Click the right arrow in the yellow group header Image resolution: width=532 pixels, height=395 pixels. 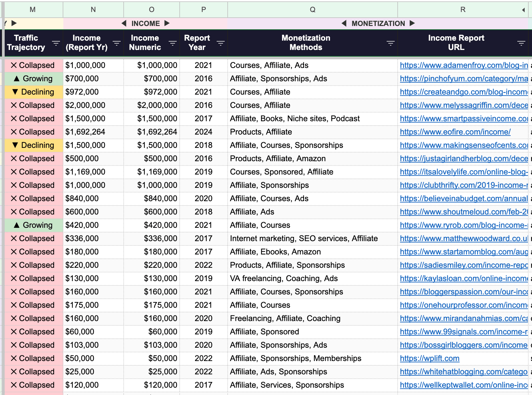14,23
